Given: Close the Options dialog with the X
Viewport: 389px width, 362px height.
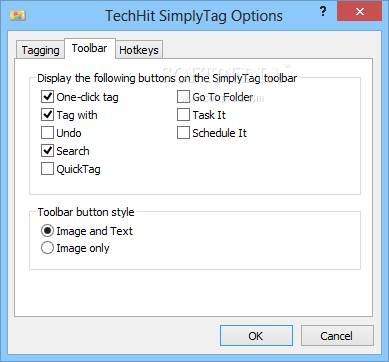Looking at the screenshot, I should tap(359, 12).
